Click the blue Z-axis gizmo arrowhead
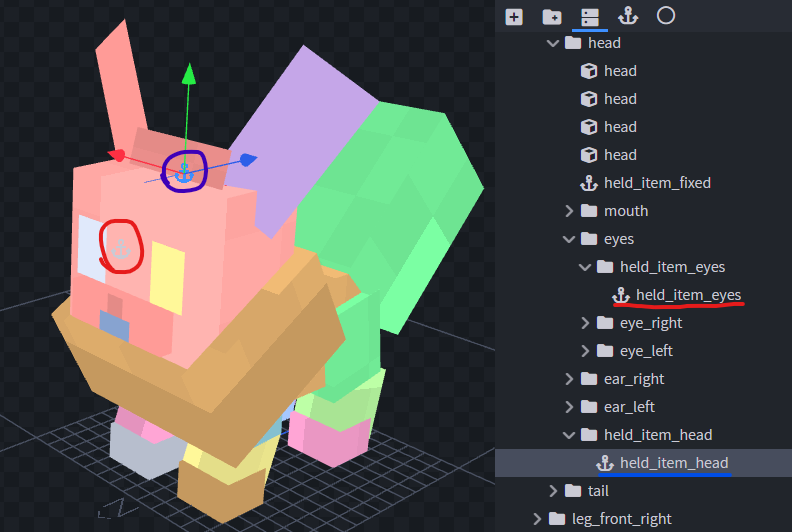The width and height of the screenshot is (792, 532). click(x=248, y=160)
